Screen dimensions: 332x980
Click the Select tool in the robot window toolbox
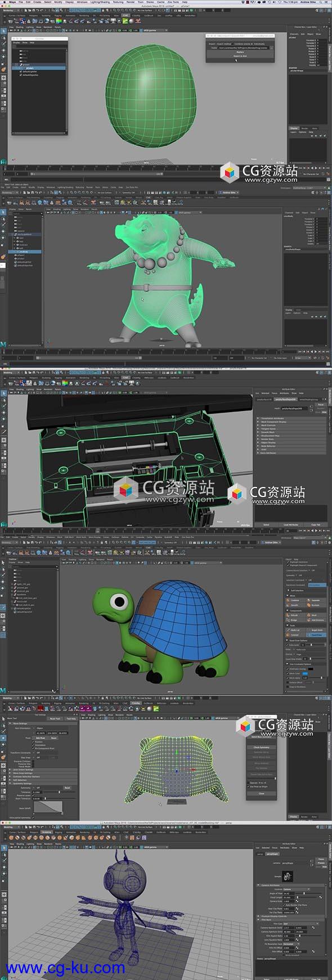4,848
